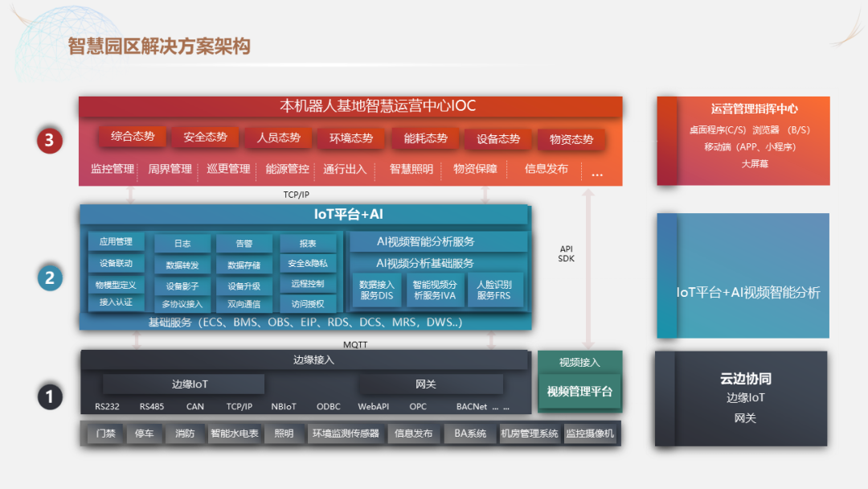Select the 双向通信 box

pos(244,304)
